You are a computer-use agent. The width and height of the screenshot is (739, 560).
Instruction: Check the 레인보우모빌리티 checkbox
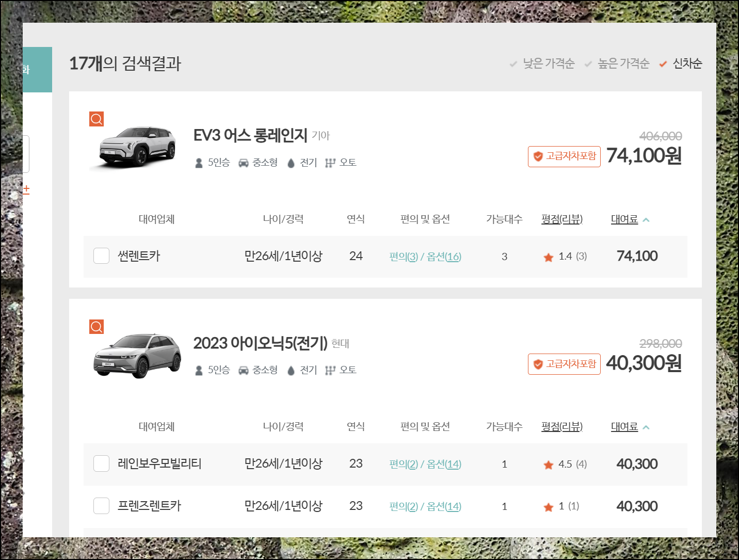[x=101, y=463]
